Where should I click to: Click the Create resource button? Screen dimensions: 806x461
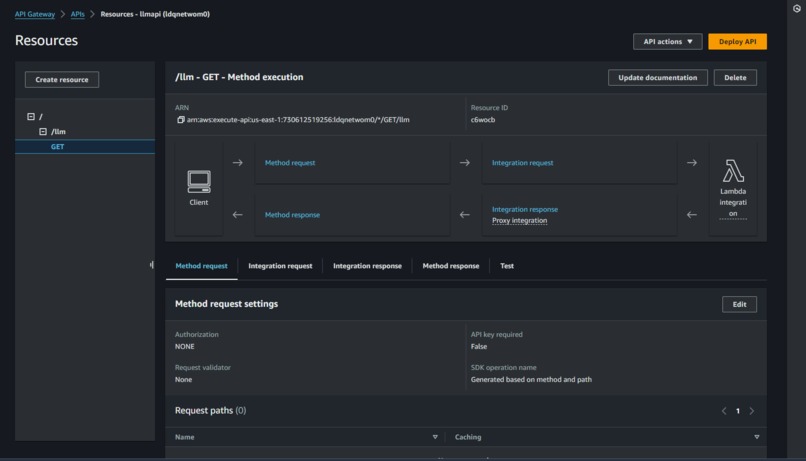(62, 80)
